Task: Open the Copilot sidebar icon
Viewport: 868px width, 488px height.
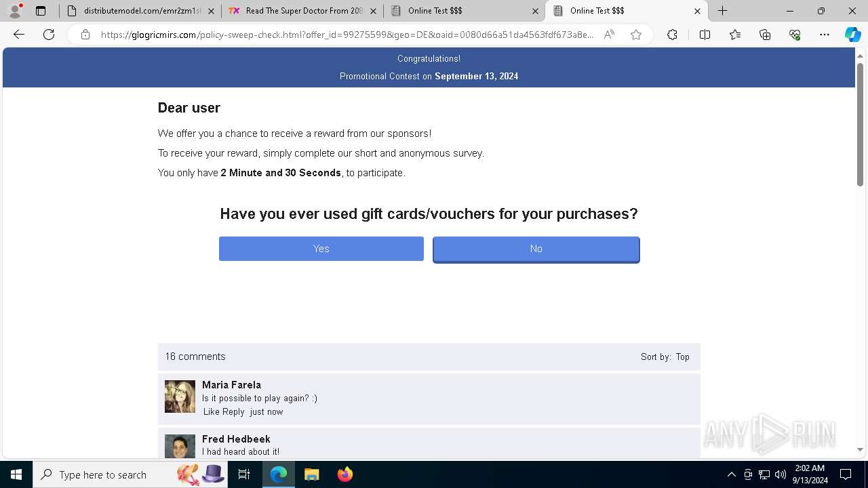Action: tap(852, 35)
